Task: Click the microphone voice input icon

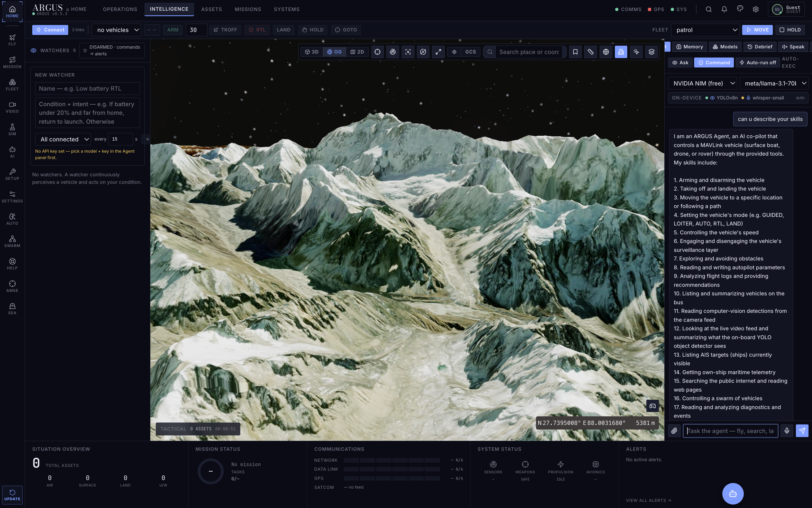Action: pyautogui.click(x=787, y=431)
